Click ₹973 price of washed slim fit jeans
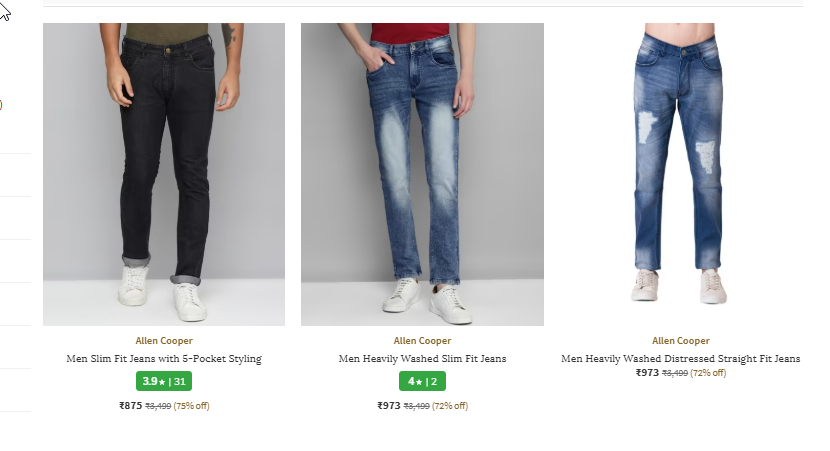This screenshot has width=830, height=451. (x=388, y=405)
